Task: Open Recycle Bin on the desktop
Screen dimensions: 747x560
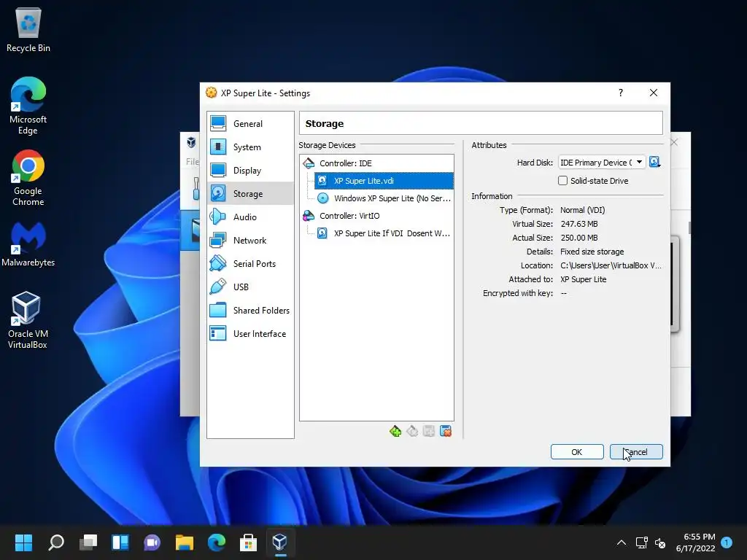Action: pos(28,30)
